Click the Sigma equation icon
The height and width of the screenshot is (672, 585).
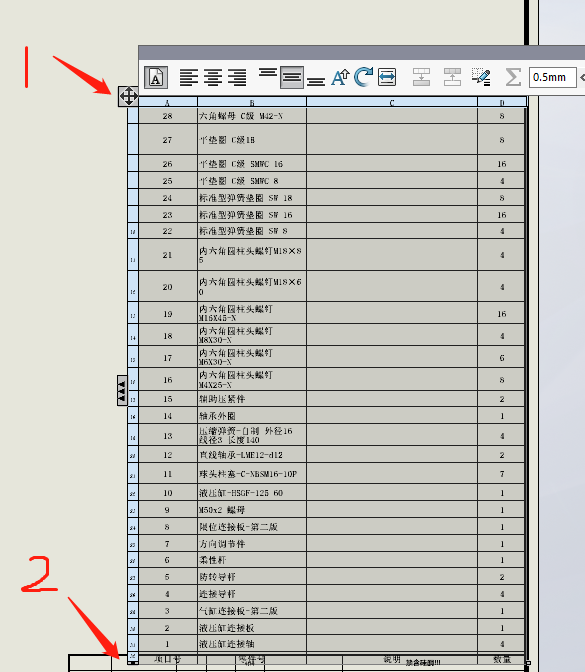[513, 78]
